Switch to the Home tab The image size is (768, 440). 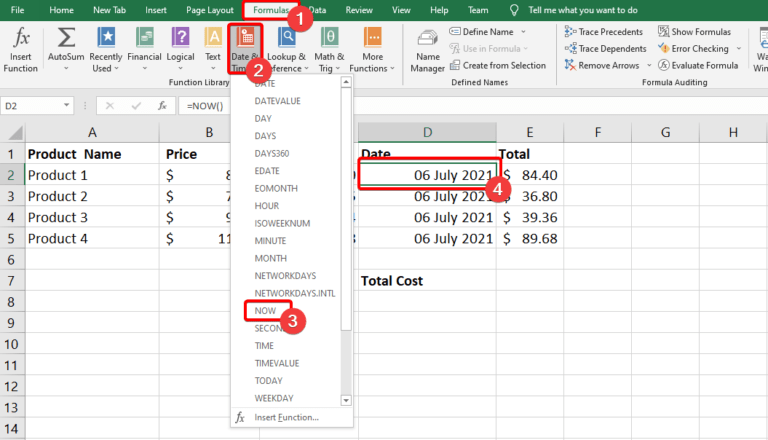coord(61,10)
